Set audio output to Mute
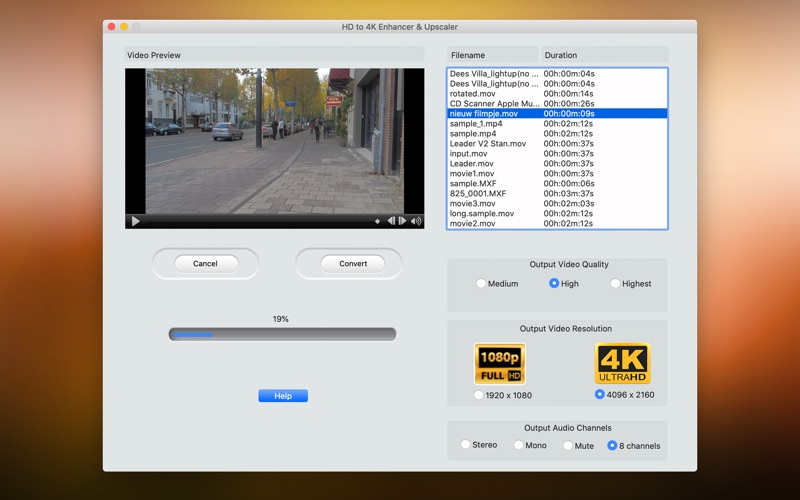Image resolution: width=800 pixels, height=500 pixels. (568, 445)
